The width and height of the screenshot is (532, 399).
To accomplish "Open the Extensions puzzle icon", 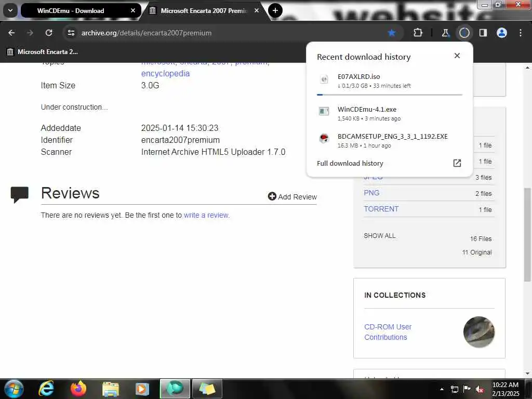I will (418, 33).
